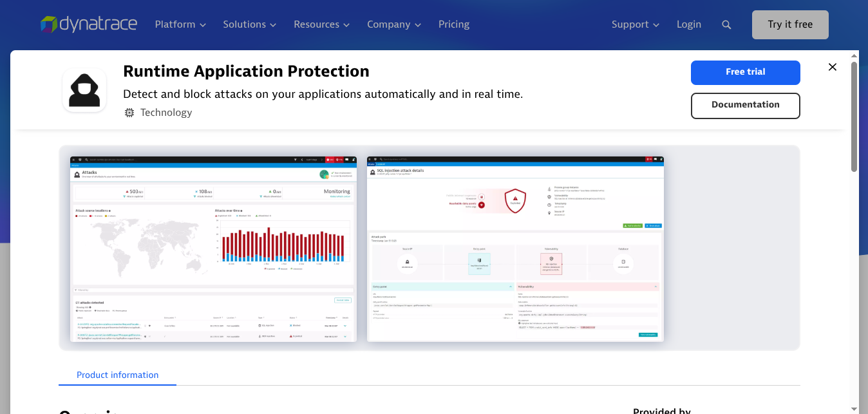
Task: Expand the Solutions dropdown
Action: (249, 24)
